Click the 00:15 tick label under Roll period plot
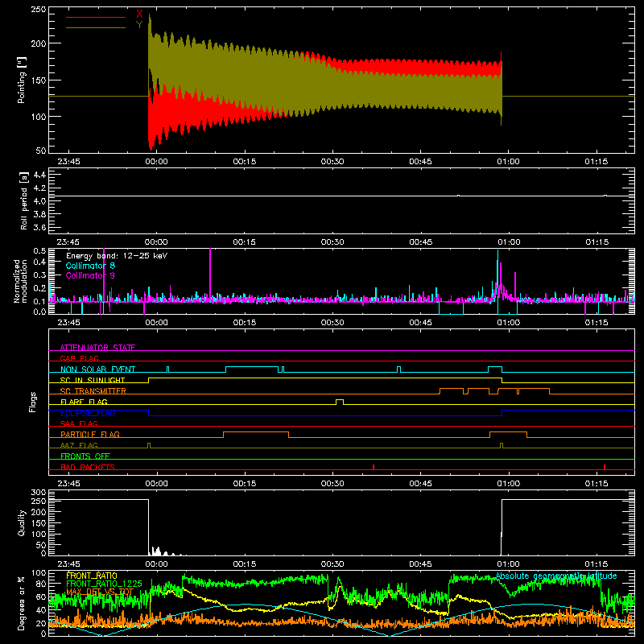The height and width of the screenshot is (644, 644). 245,242
